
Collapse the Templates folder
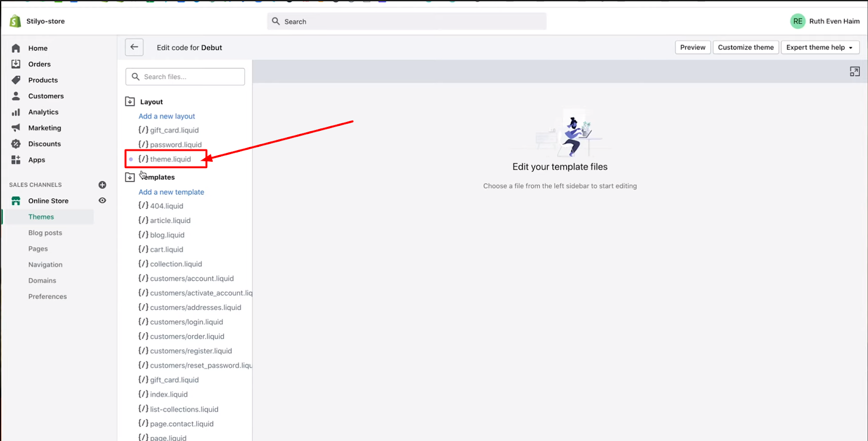point(130,177)
